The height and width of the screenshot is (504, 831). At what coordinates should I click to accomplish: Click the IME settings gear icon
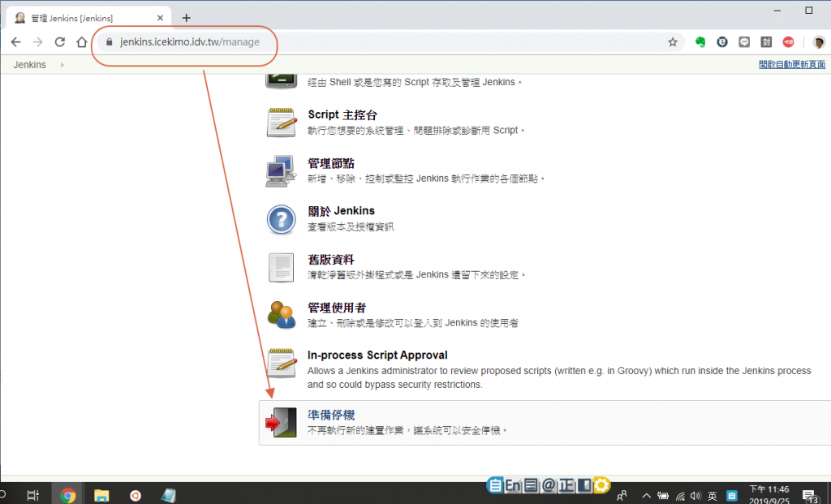601,485
